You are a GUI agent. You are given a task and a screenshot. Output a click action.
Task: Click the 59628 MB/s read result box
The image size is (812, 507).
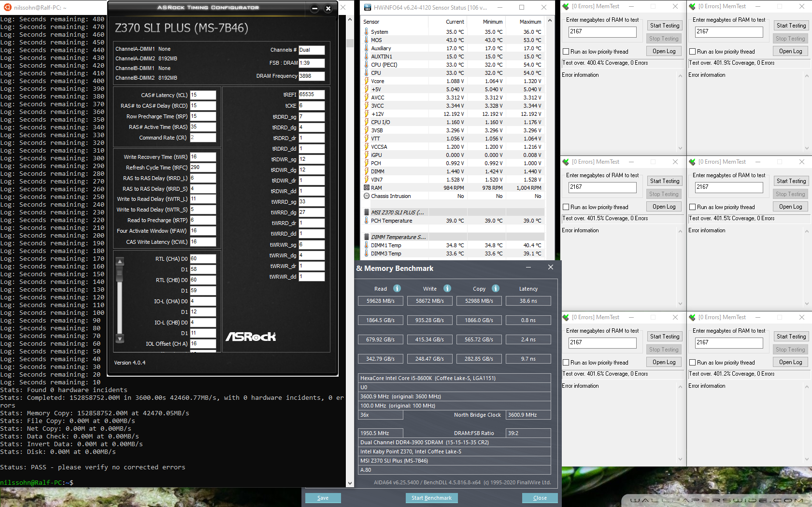pyautogui.click(x=381, y=301)
